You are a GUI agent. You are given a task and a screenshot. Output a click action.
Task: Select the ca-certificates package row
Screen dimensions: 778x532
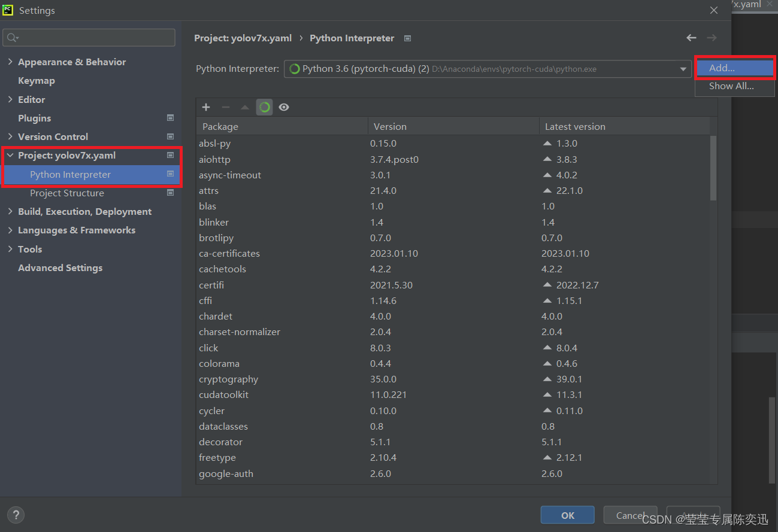coord(453,253)
